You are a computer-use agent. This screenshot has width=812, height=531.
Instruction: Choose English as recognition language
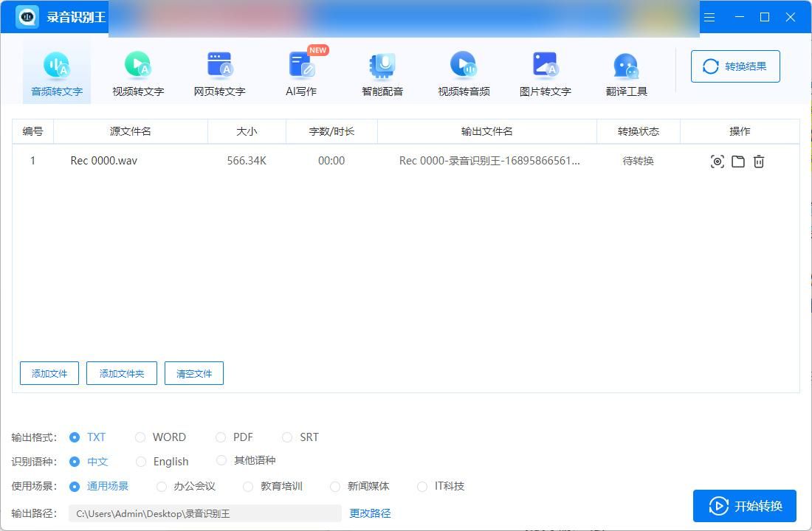pos(141,461)
